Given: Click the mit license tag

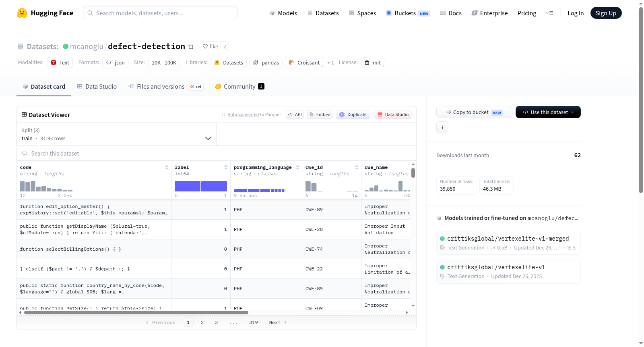Looking at the screenshot, I should point(373,62).
